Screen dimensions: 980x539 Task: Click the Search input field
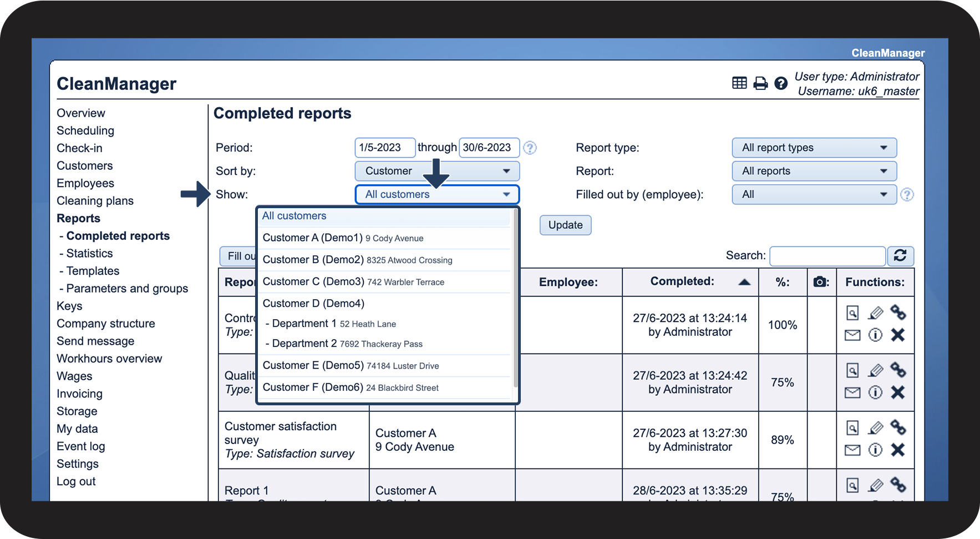[x=827, y=256]
